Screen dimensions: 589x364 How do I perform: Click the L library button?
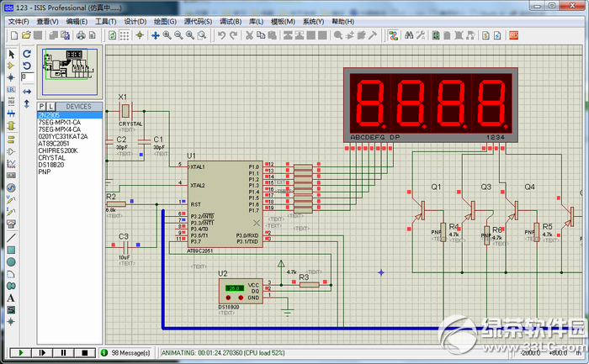[50, 107]
